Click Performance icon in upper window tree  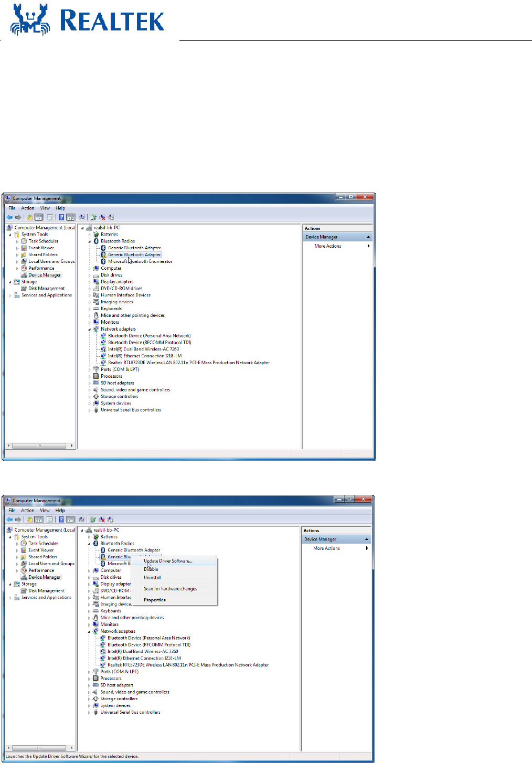coord(24,268)
